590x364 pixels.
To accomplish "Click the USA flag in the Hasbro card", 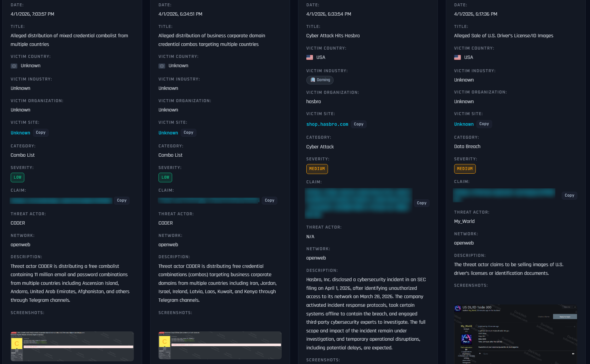I will click(310, 58).
